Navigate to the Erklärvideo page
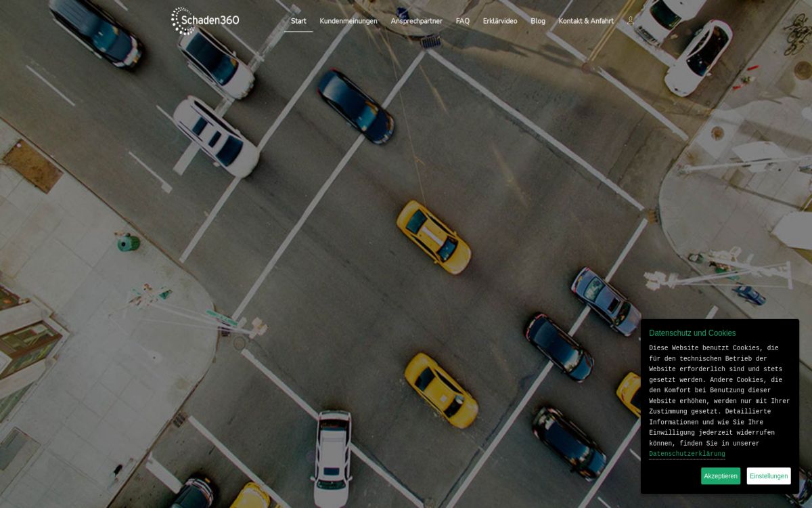 tap(500, 21)
